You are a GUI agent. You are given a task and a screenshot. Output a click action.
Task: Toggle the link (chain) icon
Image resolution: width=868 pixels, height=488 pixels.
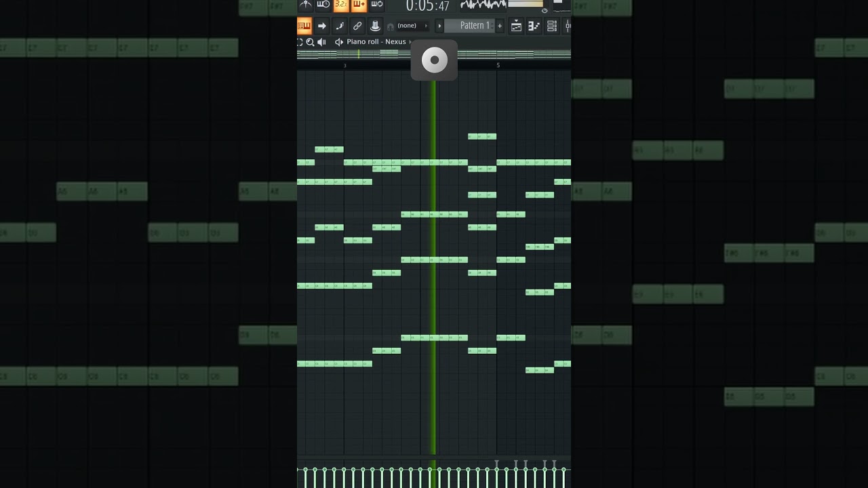(x=357, y=26)
